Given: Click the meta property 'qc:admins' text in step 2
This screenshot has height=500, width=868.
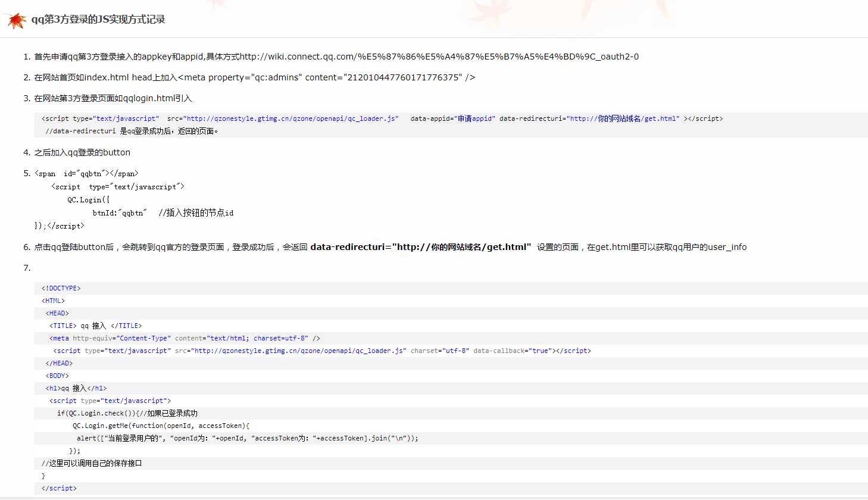Looking at the screenshot, I should tap(326, 77).
